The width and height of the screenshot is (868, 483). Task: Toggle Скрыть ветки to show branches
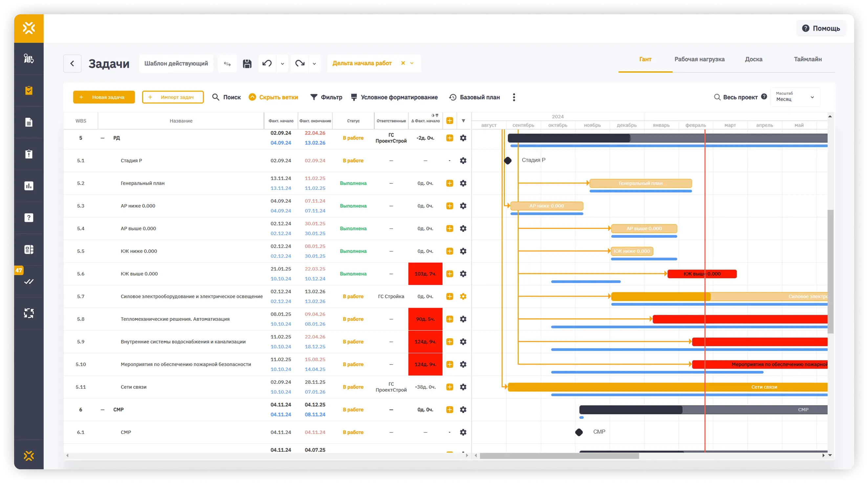(273, 97)
